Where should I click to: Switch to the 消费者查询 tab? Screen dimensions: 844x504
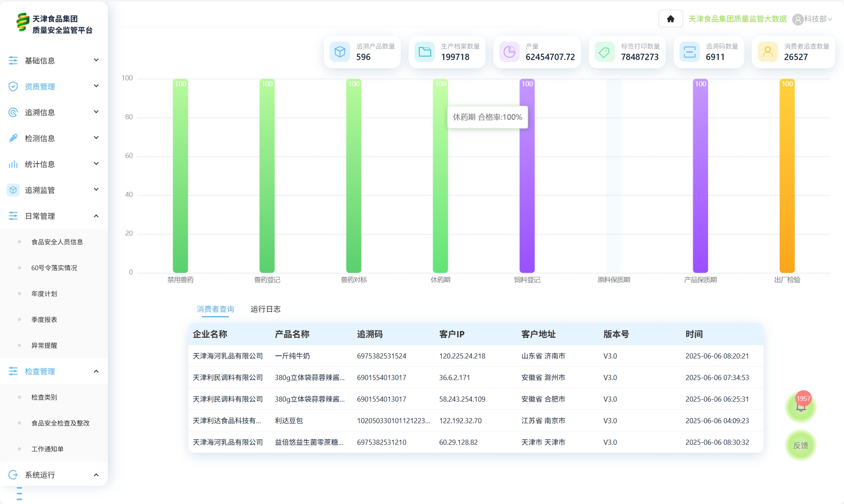216,309
